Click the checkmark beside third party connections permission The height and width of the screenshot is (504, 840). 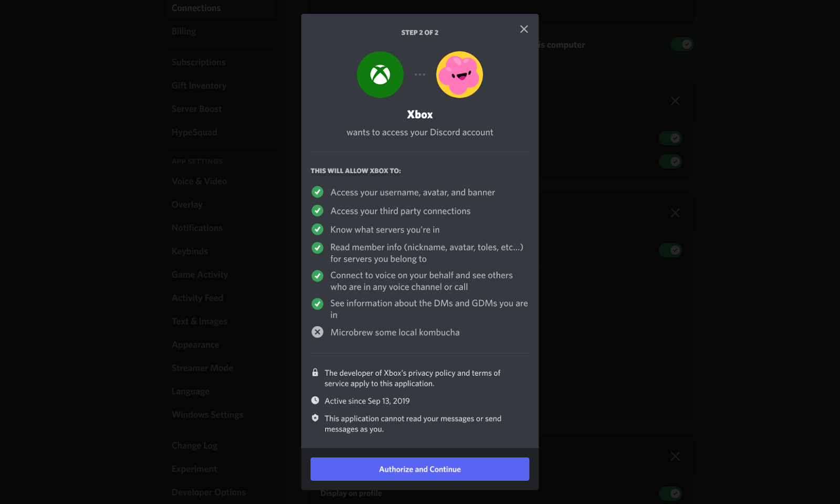click(317, 211)
